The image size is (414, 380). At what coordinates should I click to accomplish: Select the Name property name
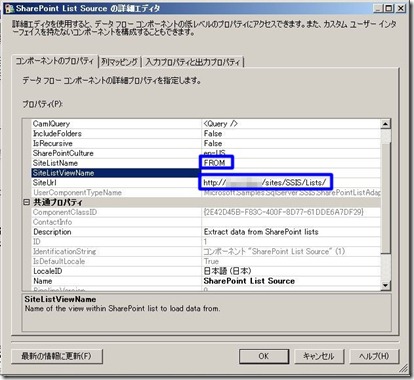click(42, 281)
